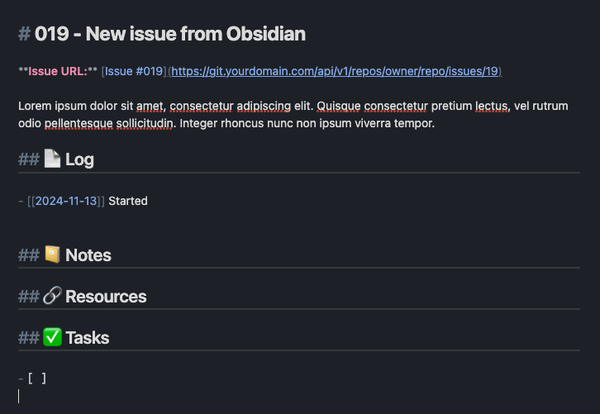The width and height of the screenshot is (600, 414).
Task: Select the "Resources" heading text
Action: point(106,297)
